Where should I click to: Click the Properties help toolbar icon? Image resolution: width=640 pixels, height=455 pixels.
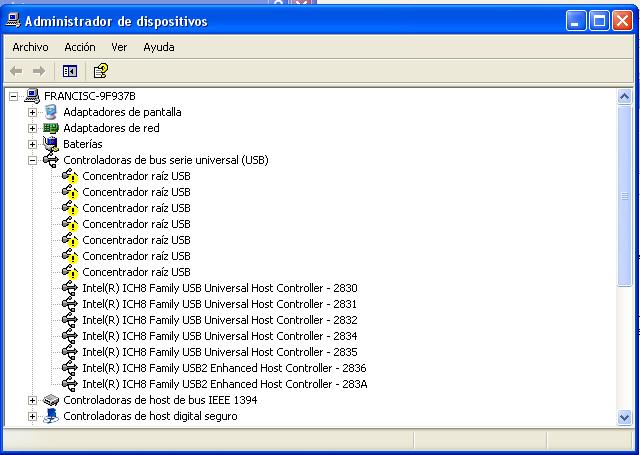coord(100,71)
